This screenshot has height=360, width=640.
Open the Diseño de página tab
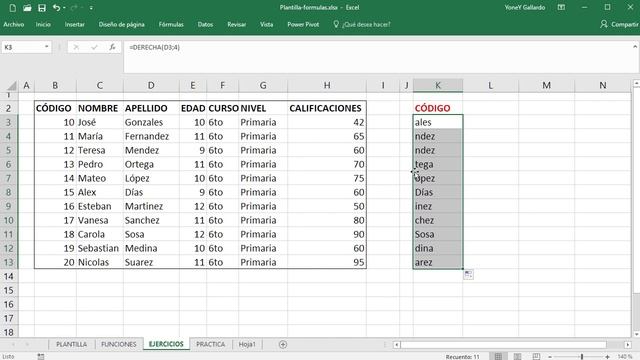(121, 24)
